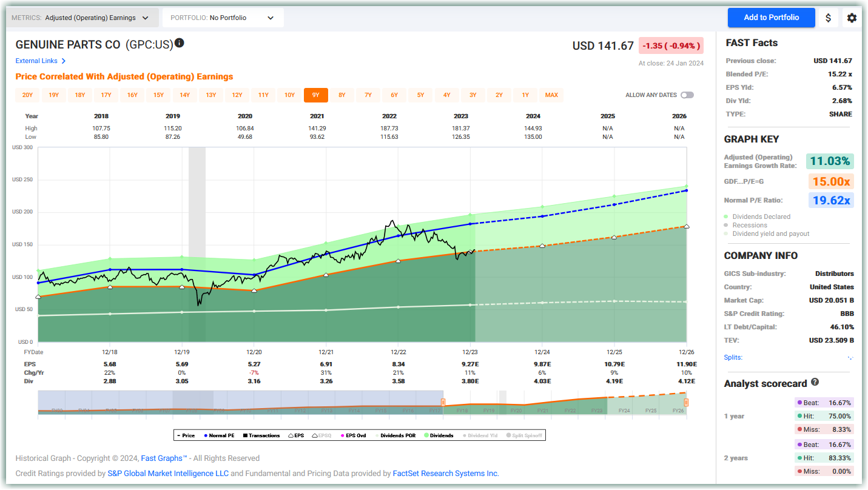Click the External Links chevron arrow
Screen dimensions: 868x490
pos(64,61)
